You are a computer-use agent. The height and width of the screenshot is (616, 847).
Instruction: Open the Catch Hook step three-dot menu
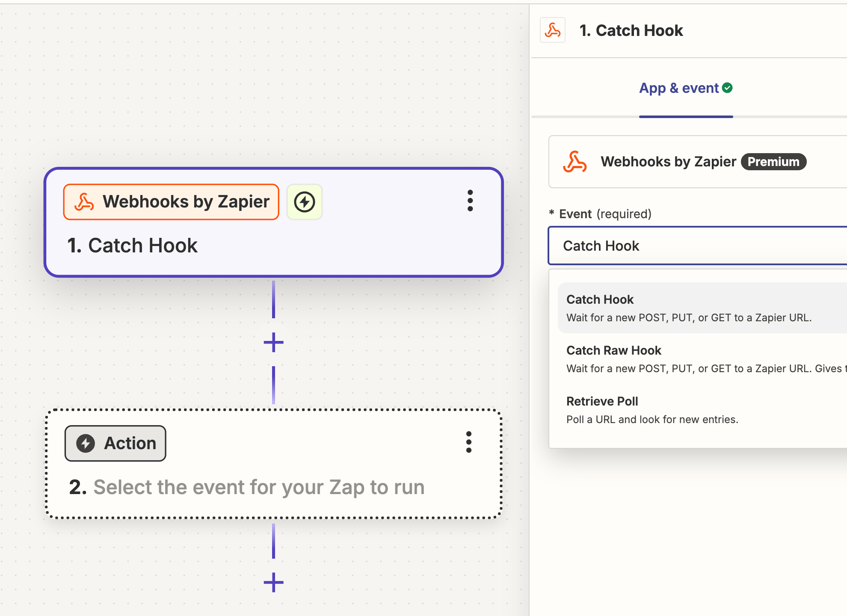click(470, 201)
